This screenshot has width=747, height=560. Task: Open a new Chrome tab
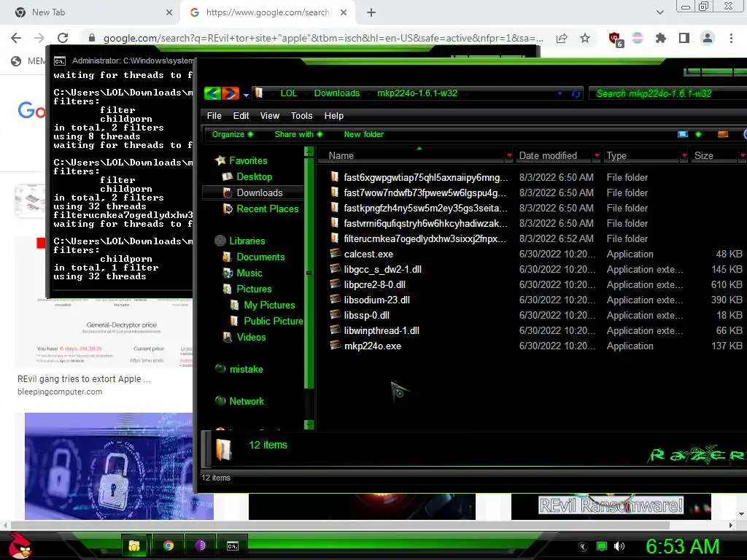point(371,12)
